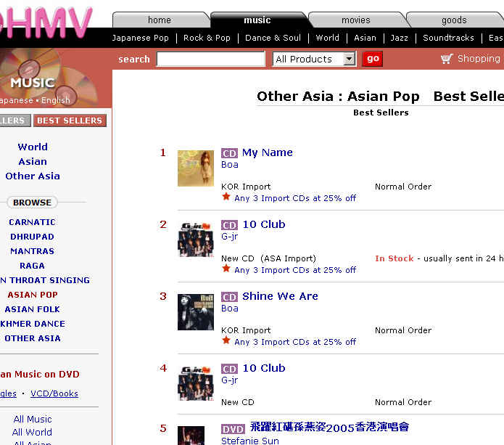Image resolution: width=504 pixels, height=445 pixels.
Task: Open 25% off offer under rank 2
Action: [295, 270]
